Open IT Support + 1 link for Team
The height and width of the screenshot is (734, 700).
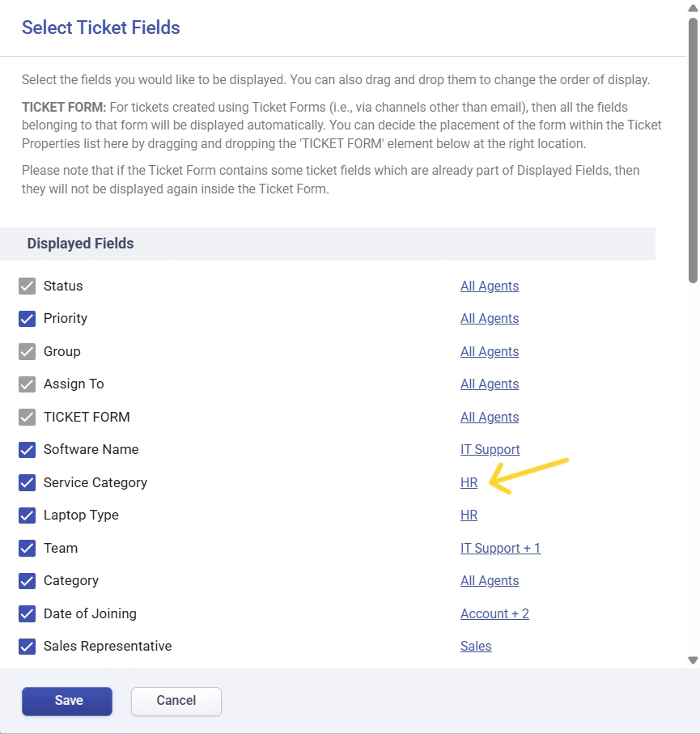(501, 548)
